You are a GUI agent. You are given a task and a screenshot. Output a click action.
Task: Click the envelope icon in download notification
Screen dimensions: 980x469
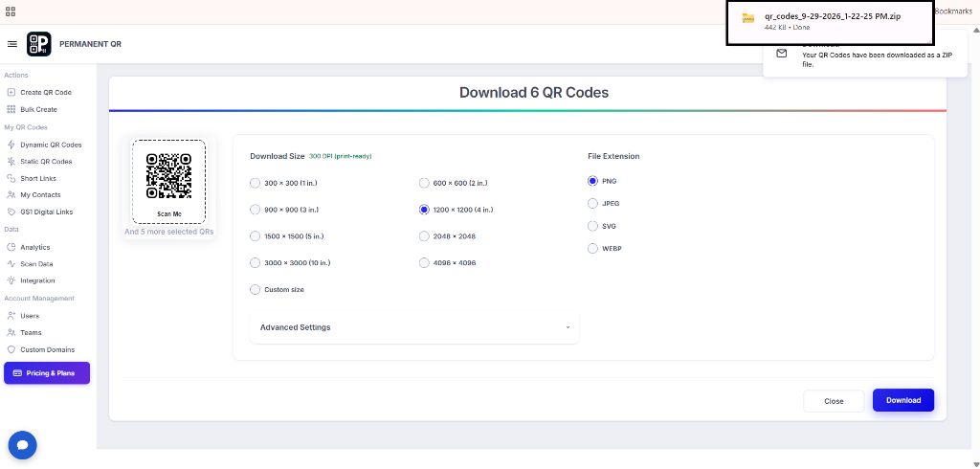pos(781,54)
